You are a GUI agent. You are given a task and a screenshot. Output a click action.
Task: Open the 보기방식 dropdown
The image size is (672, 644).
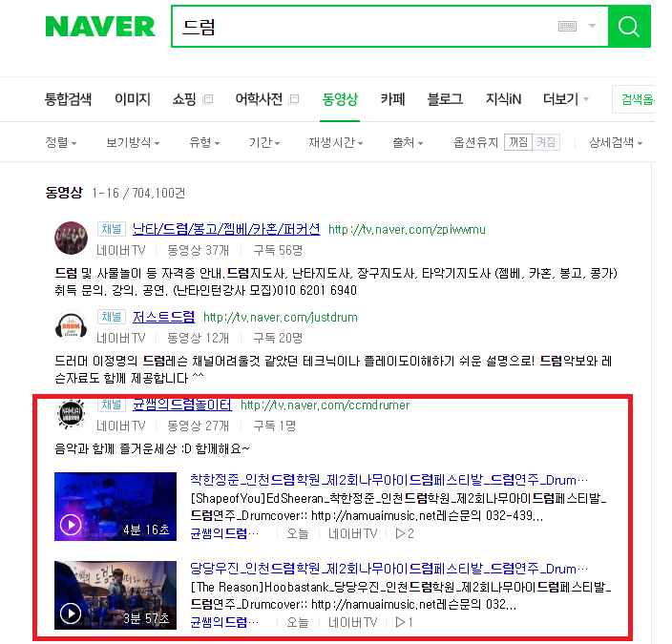point(133,143)
